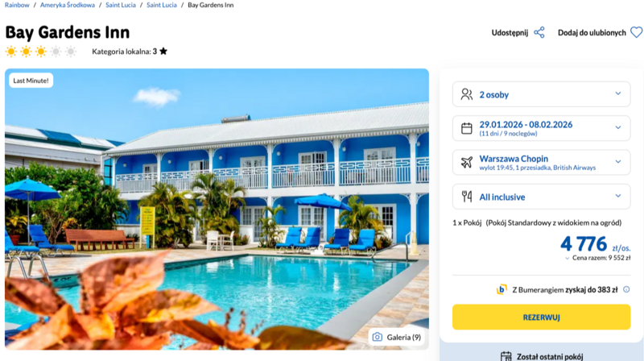Click the gallery camera icon

point(377,337)
